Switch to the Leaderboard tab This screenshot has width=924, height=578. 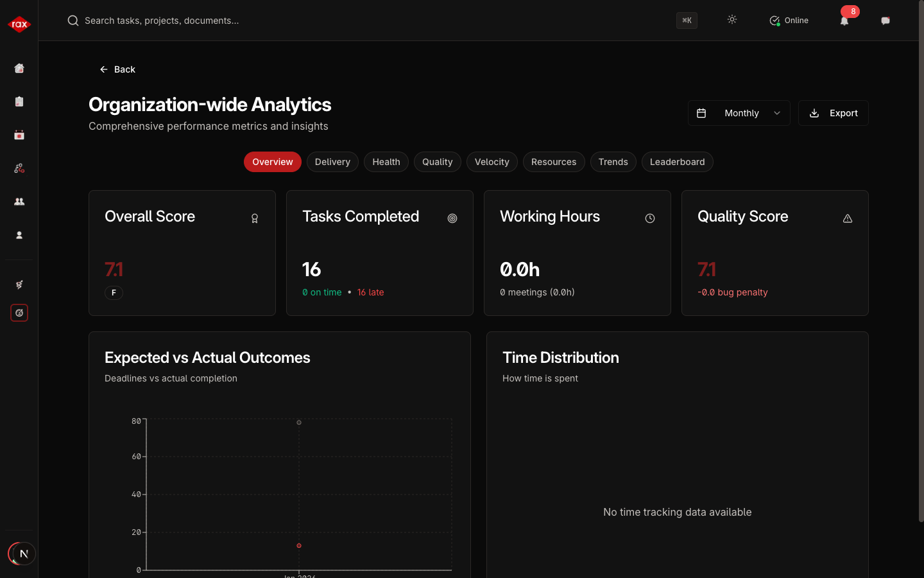pyautogui.click(x=677, y=162)
